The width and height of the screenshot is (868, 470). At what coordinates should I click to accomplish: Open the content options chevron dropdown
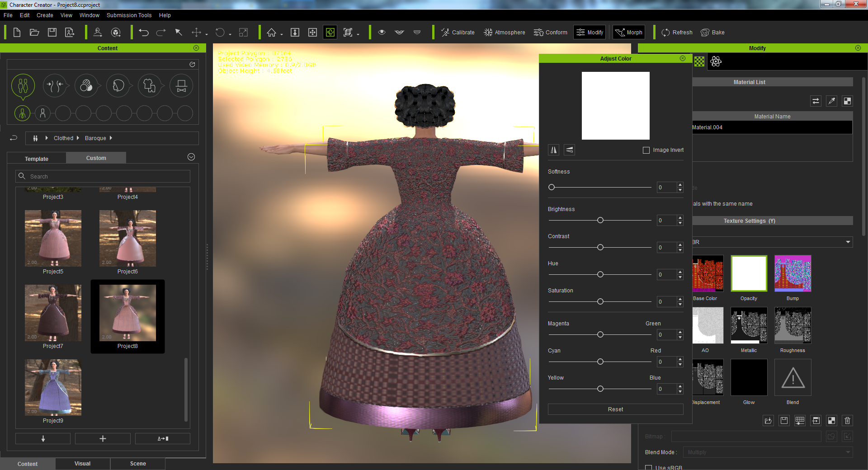[x=191, y=157]
